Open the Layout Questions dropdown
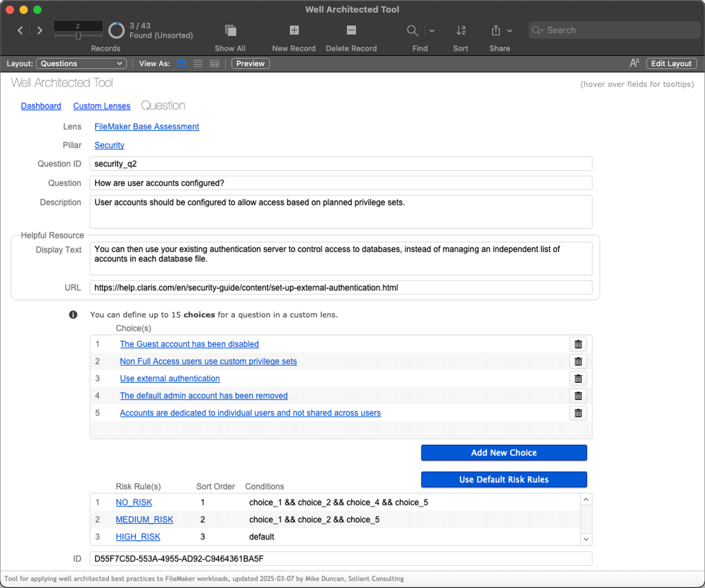This screenshot has height=588, width=705. (x=81, y=63)
